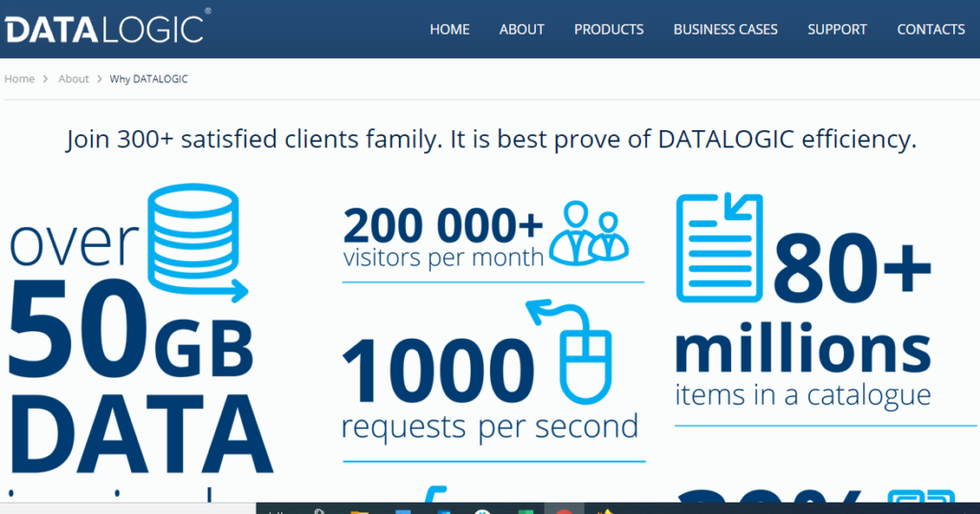Select the Why DATALOGIC breadcrumb
The width and height of the screenshot is (980, 514).
coord(148,78)
